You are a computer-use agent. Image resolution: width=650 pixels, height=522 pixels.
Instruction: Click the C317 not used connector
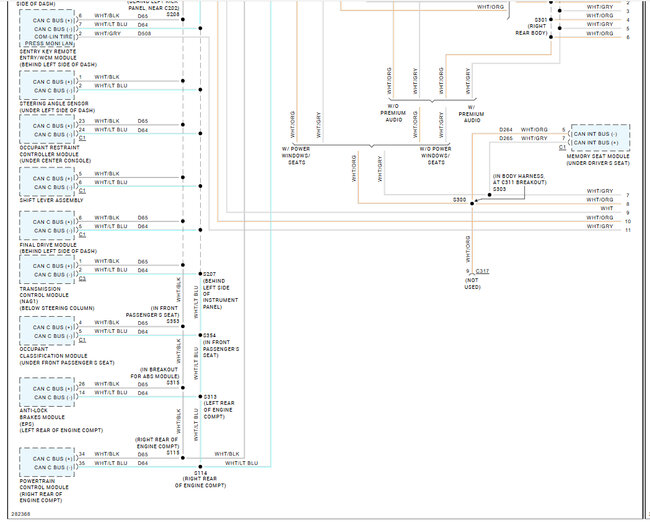(482, 271)
